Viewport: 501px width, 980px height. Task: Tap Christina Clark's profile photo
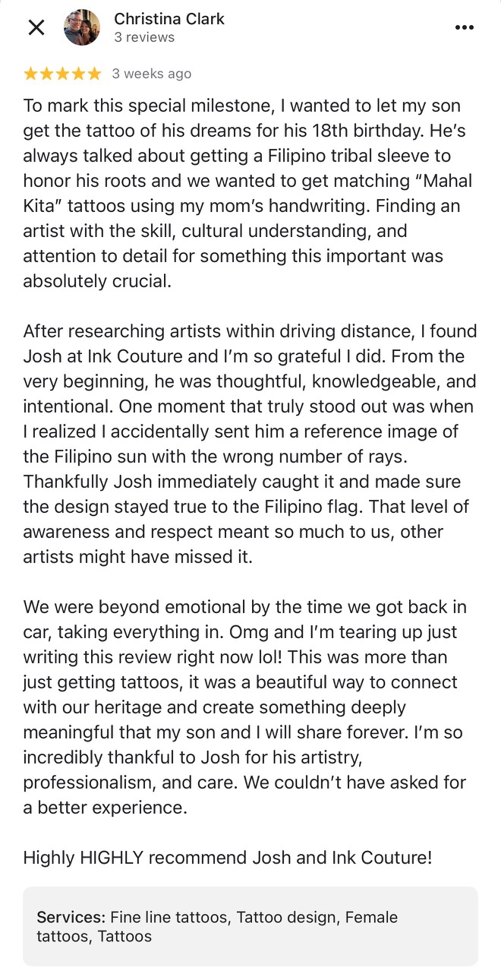82,28
